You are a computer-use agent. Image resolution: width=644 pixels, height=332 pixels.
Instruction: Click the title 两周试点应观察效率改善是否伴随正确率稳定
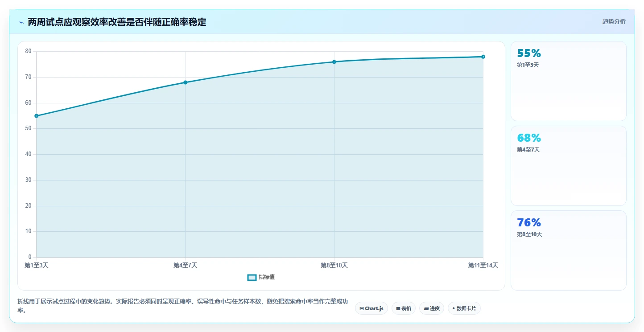click(x=117, y=22)
